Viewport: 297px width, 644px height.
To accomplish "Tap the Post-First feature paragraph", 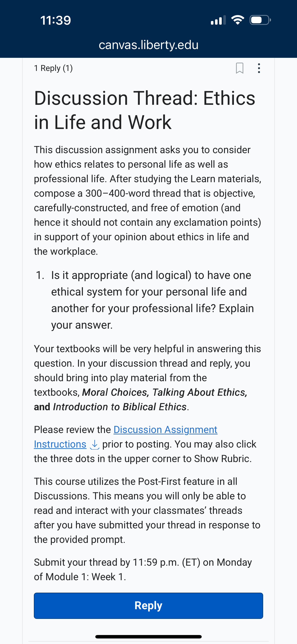I will [x=147, y=510].
